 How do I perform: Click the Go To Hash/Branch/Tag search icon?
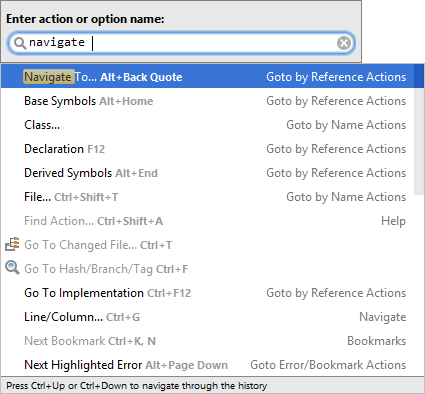(12, 268)
